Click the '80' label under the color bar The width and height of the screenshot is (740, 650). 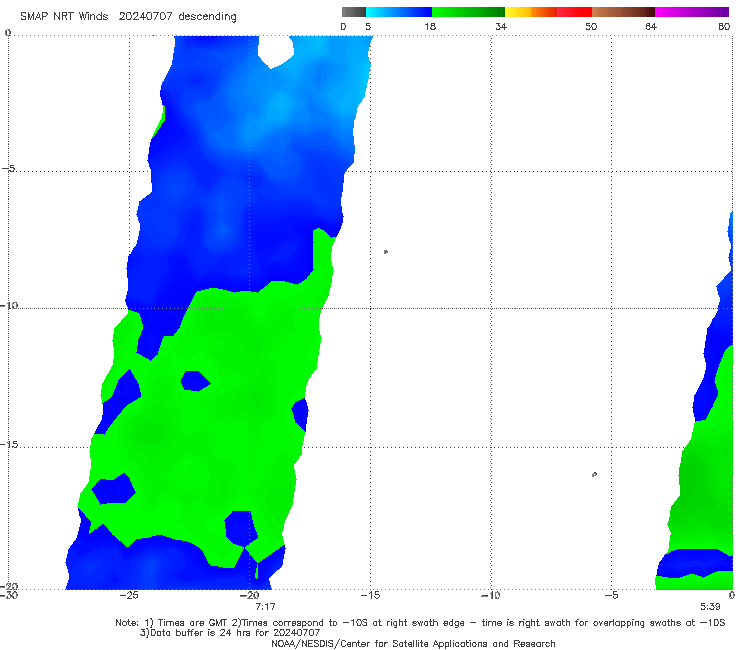[x=723, y=27]
